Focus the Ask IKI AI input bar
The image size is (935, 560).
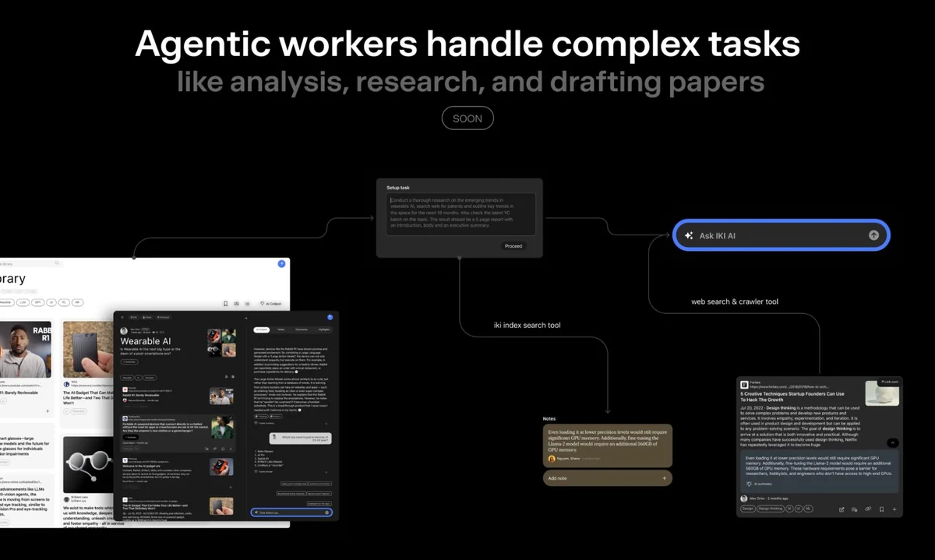pos(781,235)
